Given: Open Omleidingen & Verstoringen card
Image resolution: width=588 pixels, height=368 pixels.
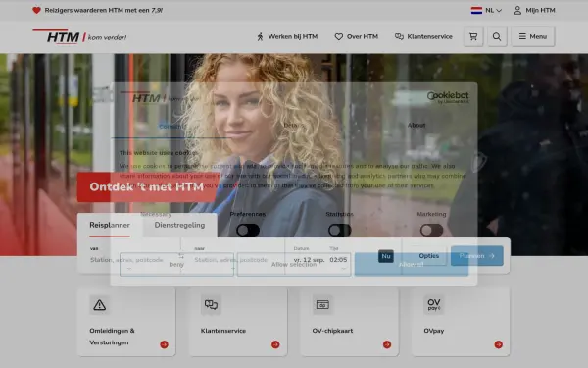Looking at the screenshot, I should click(126, 322).
